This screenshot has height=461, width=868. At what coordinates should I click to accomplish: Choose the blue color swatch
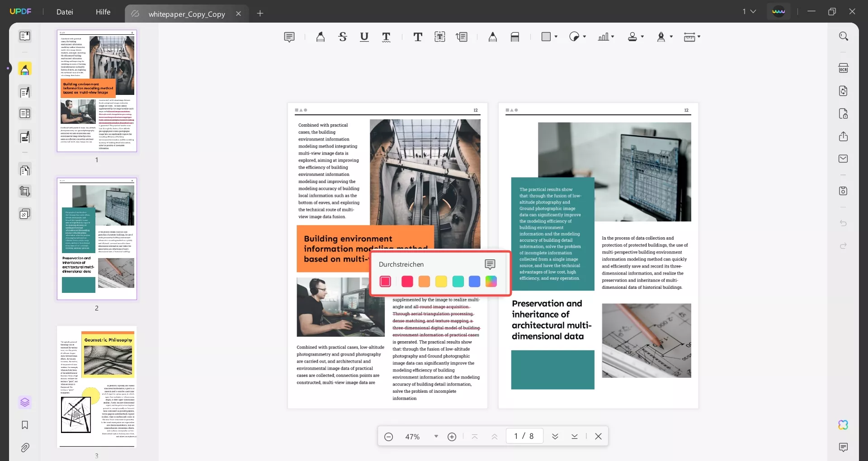tap(474, 282)
